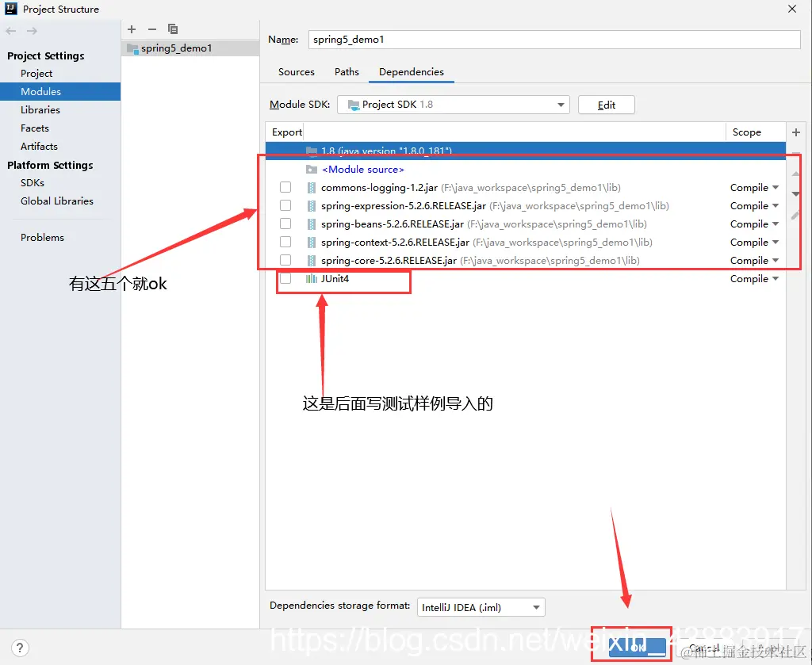Viewport: 812px width, 665px height.
Task: Open SDKs under Platform Settings
Action: coord(32,182)
